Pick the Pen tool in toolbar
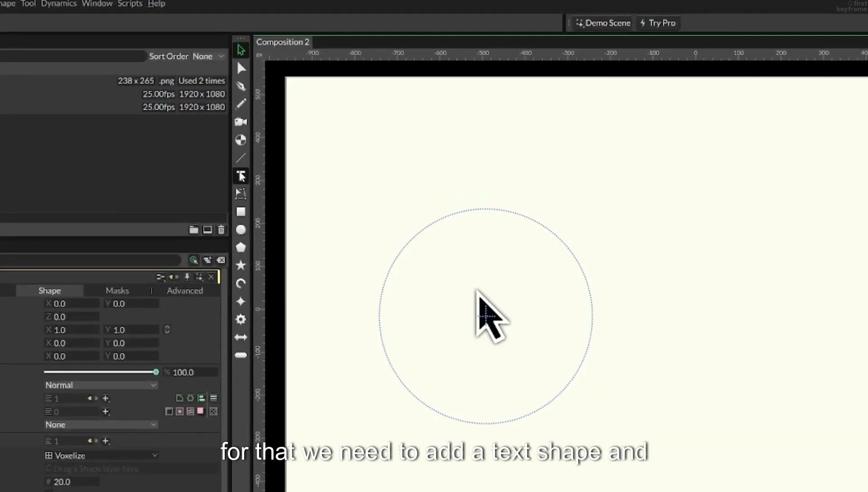Screen dimensions: 868x492 coord(241,86)
